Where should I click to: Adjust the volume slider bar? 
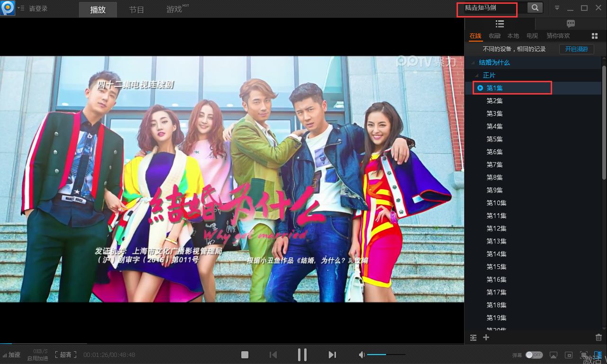[x=386, y=355]
